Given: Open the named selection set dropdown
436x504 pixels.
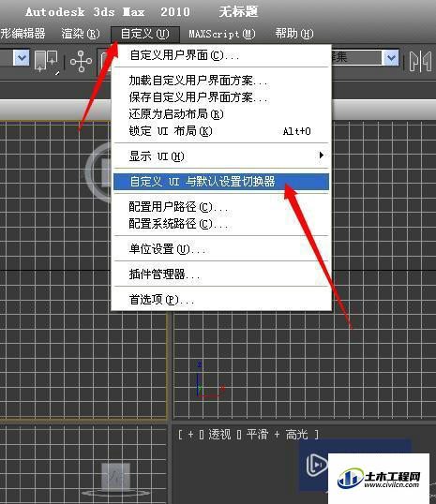Looking at the screenshot, I should (391, 58).
